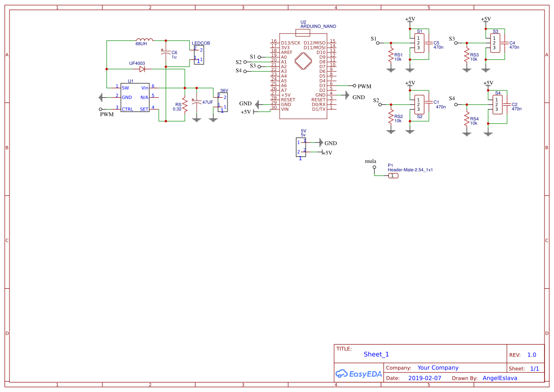Click capacitor C6 1u symbol
This screenshot has width=554, height=392.
click(x=166, y=52)
